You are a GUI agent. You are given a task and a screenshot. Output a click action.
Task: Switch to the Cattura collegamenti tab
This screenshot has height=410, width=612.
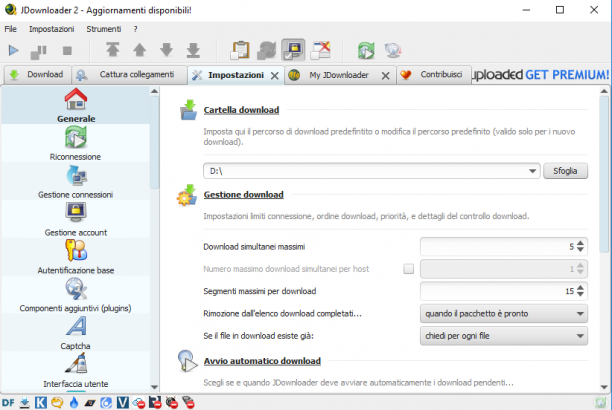[129, 75]
